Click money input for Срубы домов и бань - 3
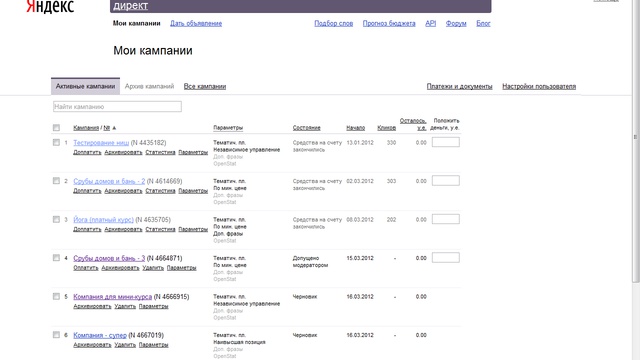Viewport: 640px width, 360px height. click(x=446, y=258)
